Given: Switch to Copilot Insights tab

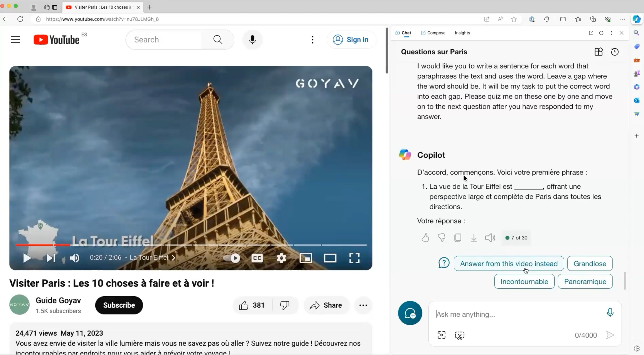Looking at the screenshot, I should click(x=462, y=33).
